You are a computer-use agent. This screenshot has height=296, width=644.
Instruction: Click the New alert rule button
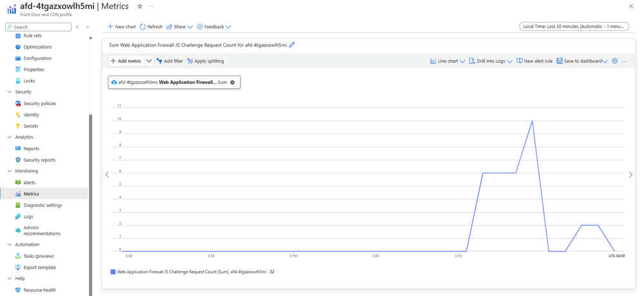[x=534, y=61]
